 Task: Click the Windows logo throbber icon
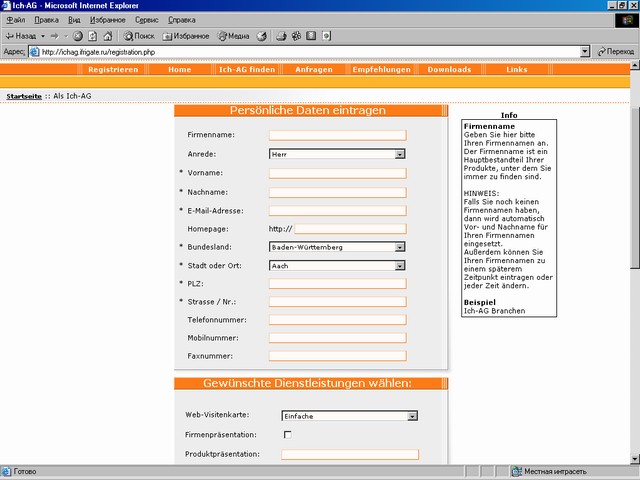627,20
